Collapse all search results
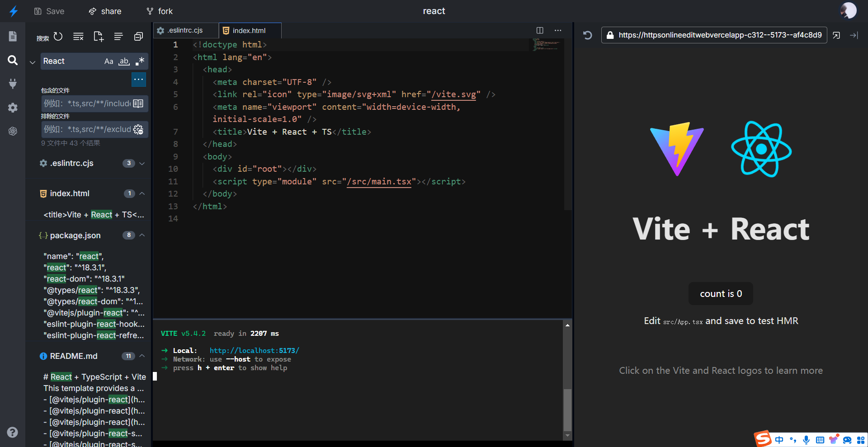The width and height of the screenshot is (868, 447). tap(138, 37)
